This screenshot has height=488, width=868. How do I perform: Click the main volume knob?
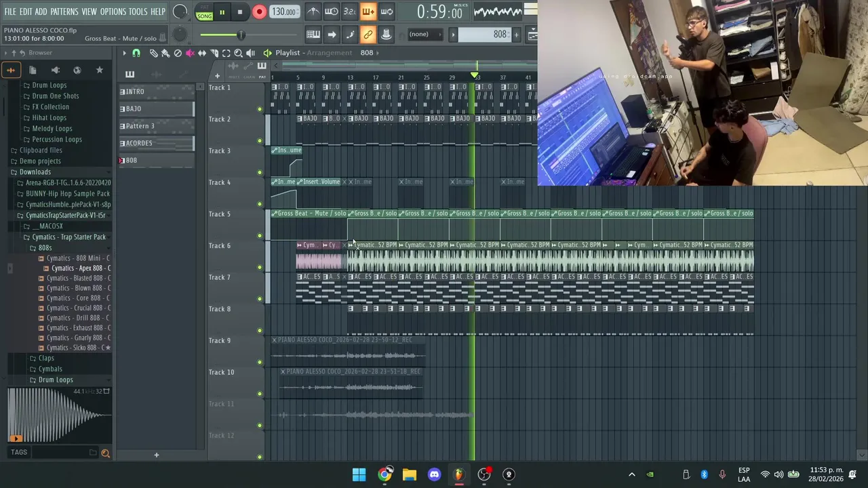click(180, 12)
